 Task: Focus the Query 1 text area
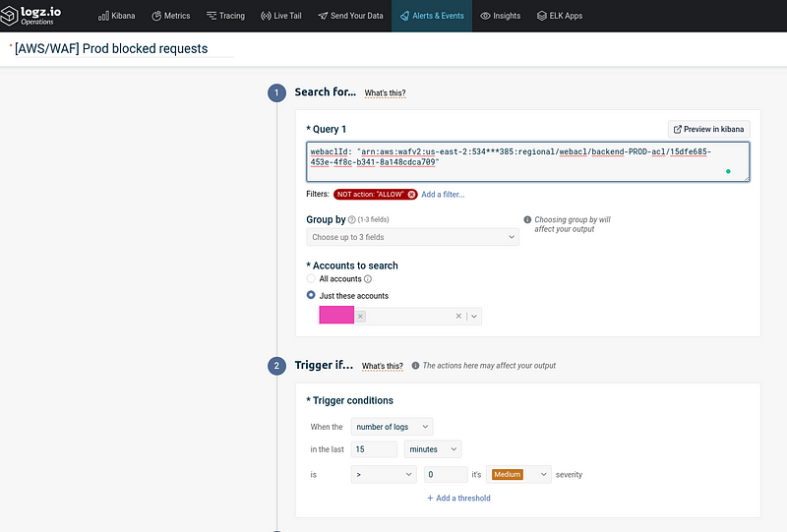pyautogui.click(x=527, y=161)
